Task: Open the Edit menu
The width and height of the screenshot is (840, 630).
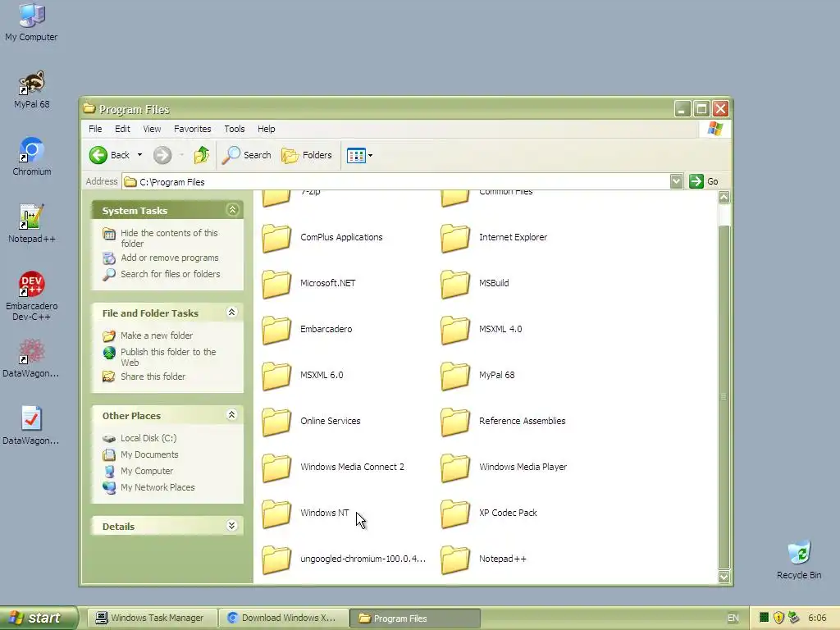Action: pos(122,129)
